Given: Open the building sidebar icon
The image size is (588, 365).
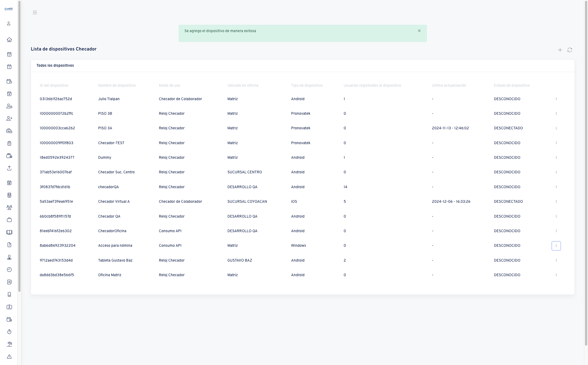Looking at the screenshot, I should (x=9, y=195).
